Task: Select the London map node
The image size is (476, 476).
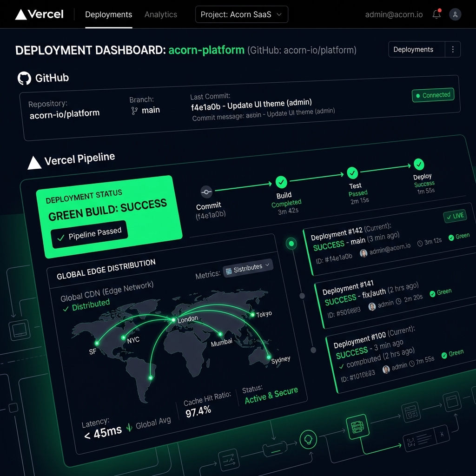Action: tap(173, 320)
